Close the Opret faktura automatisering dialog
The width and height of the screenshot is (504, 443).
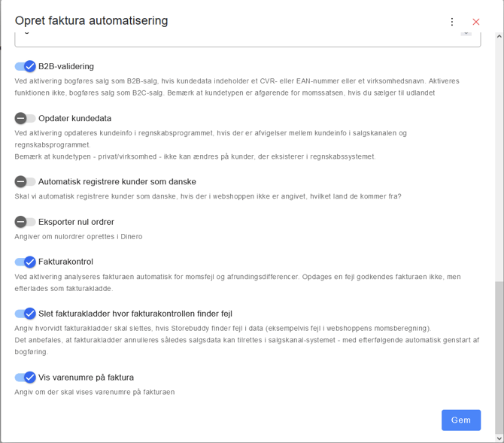[475, 22]
